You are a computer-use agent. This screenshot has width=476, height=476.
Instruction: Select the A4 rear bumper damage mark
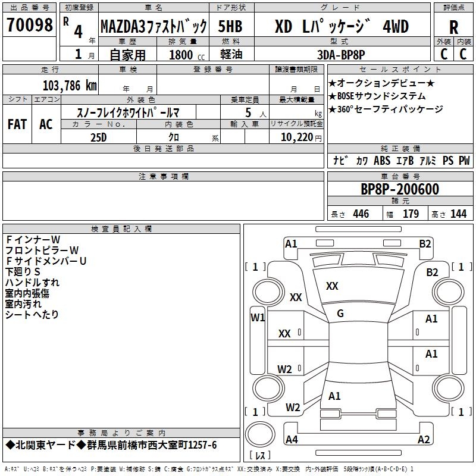click(x=292, y=440)
